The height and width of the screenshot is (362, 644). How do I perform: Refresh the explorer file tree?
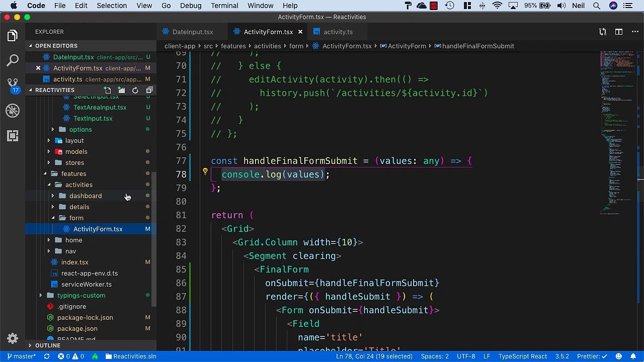[135, 90]
